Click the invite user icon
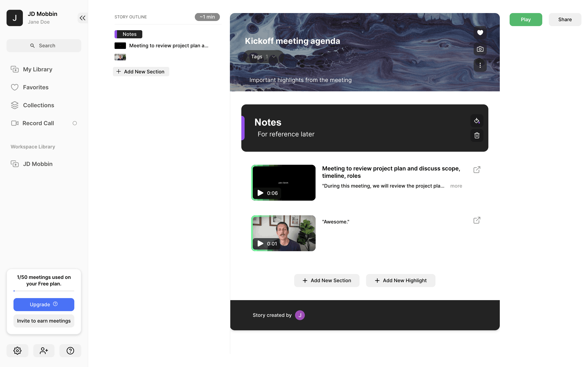Image resolution: width=588 pixels, height=367 pixels. [44, 350]
